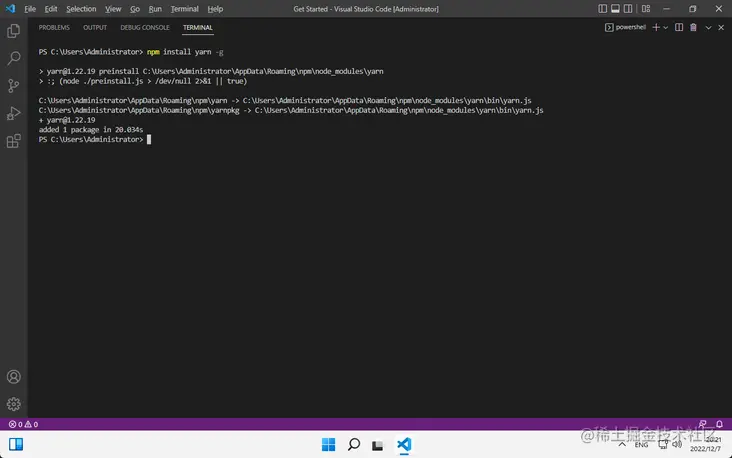Open the Help menu

[x=215, y=9]
